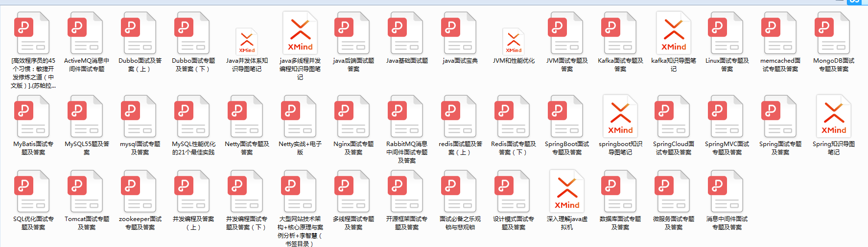Select the 设计模式面试专题及答案 file name
Screen dimensions: 868x247
click(514, 223)
